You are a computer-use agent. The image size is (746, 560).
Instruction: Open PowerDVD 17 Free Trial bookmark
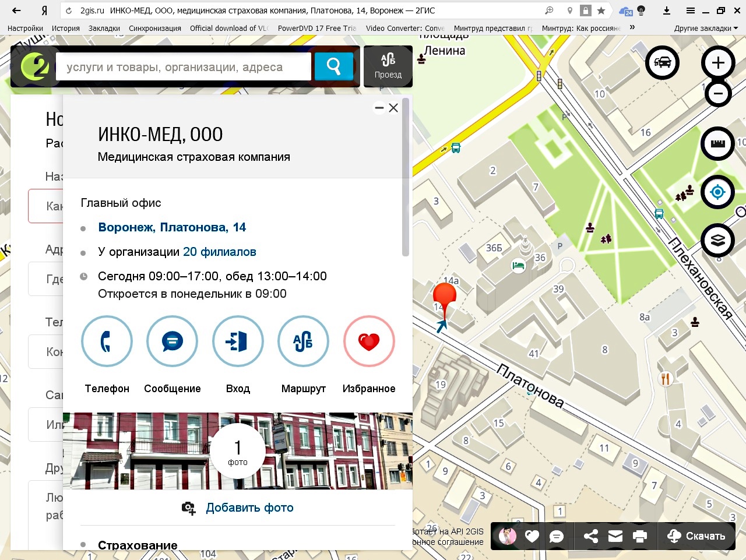[x=317, y=28]
